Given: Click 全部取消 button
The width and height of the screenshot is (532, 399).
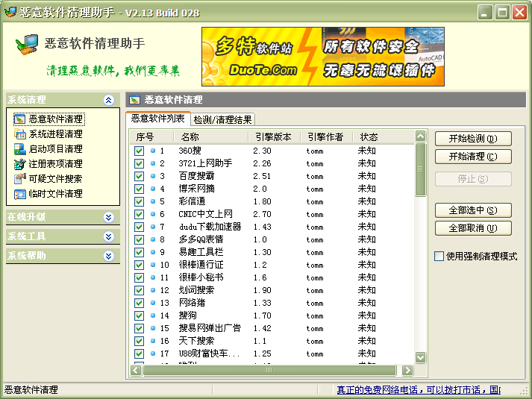Looking at the screenshot, I should tap(473, 228).
